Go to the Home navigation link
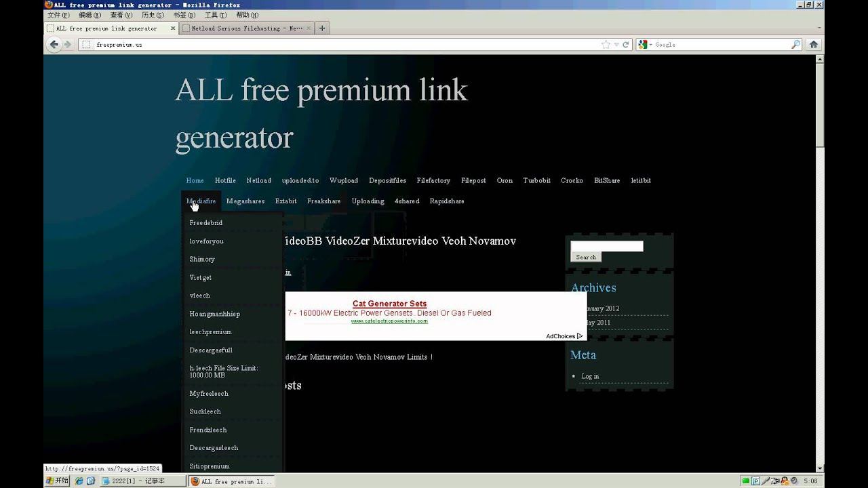The width and height of the screenshot is (868, 488). click(x=195, y=180)
